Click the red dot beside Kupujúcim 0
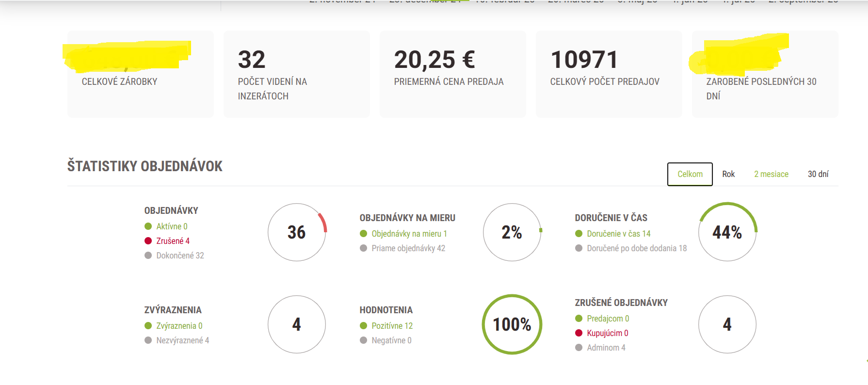 [x=579, y=333]
